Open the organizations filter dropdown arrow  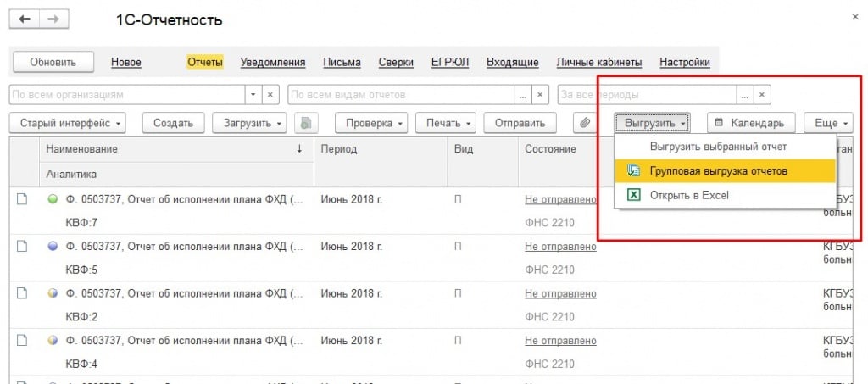click(x=253, y=94)
